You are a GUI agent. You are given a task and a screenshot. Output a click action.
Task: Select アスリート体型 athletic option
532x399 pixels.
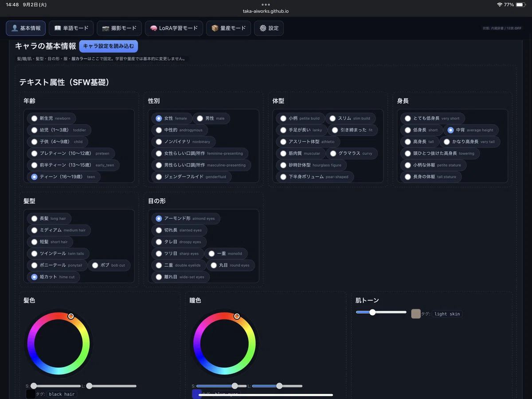308,142
